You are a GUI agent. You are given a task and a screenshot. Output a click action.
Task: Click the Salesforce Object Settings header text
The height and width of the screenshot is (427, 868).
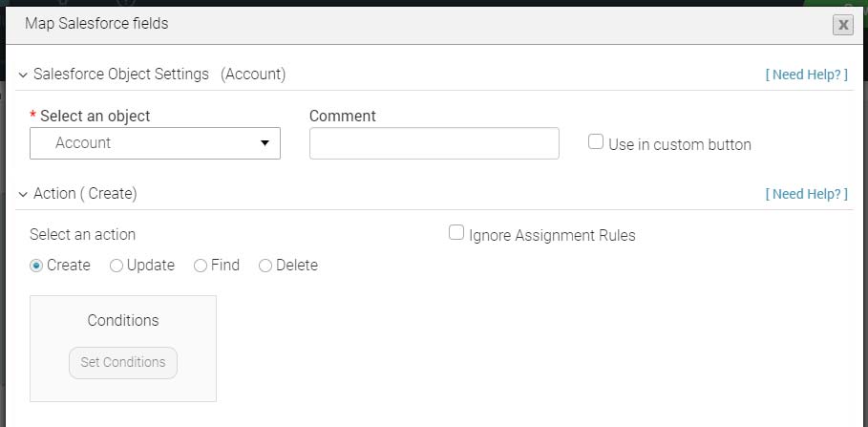pyautogui.click(x=121, y=74)
